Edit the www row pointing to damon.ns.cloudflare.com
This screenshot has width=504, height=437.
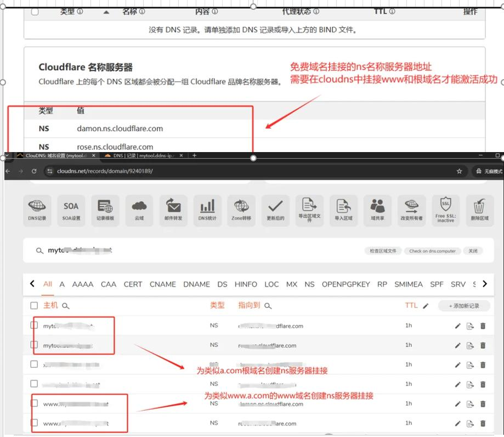click(458, 404)
